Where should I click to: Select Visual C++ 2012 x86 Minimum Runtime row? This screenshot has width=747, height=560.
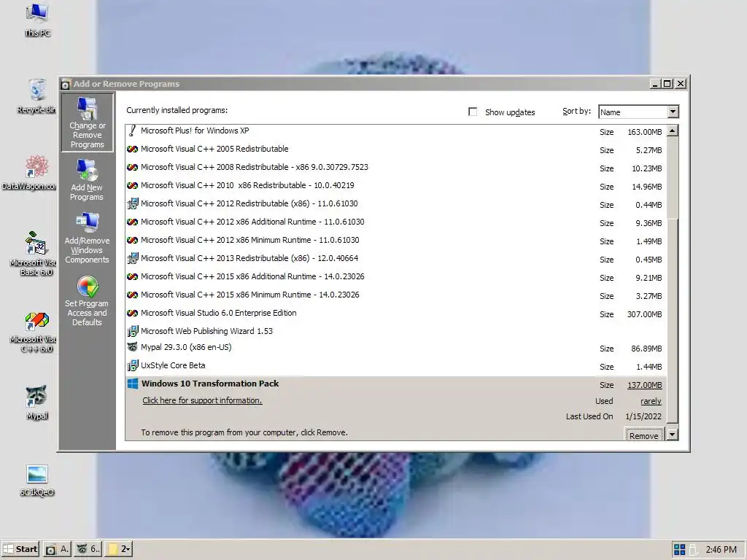396,240
